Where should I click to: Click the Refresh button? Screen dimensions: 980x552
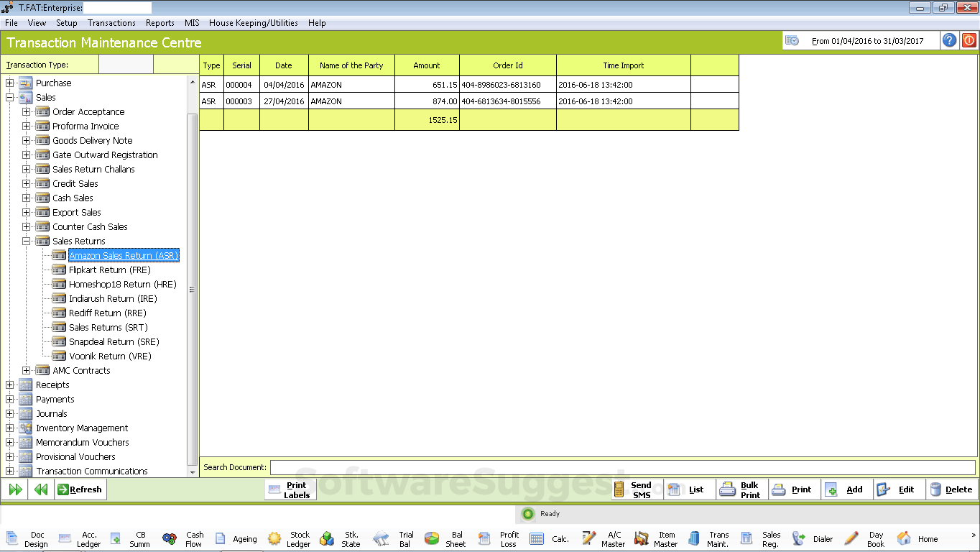(80, 489)
